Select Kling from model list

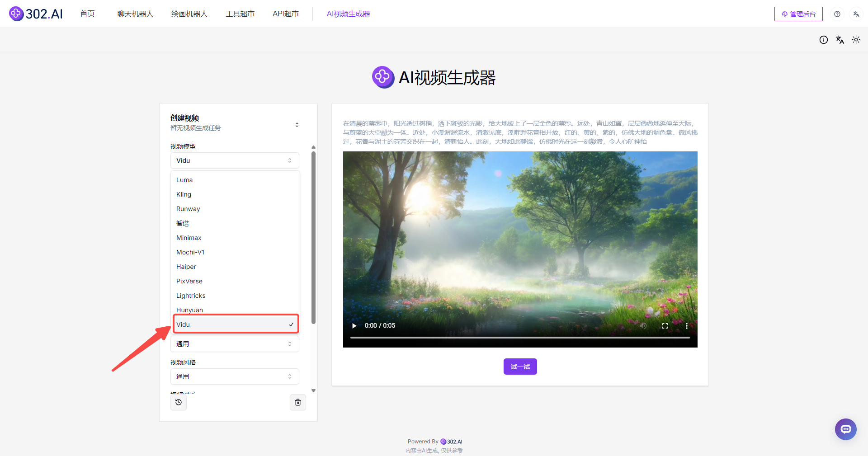point(235,194)
